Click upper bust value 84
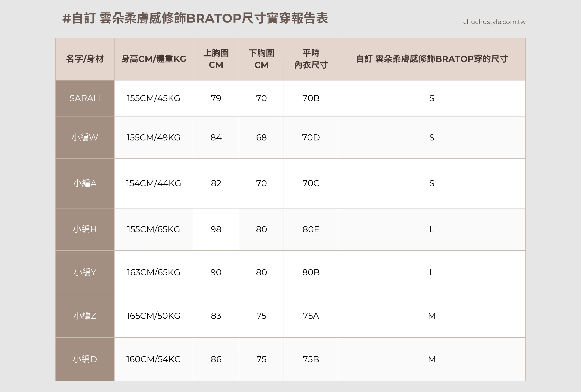 click(216, 137)
